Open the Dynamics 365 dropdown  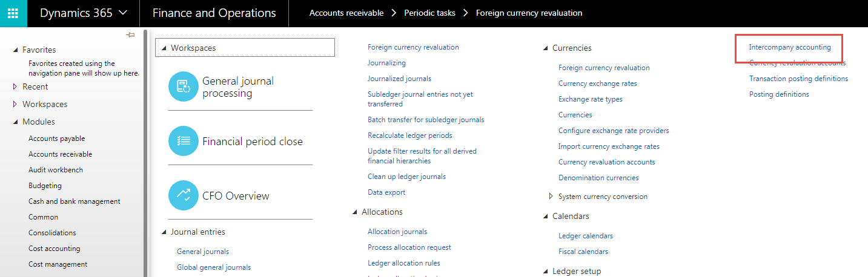click(x=84, y=13)
